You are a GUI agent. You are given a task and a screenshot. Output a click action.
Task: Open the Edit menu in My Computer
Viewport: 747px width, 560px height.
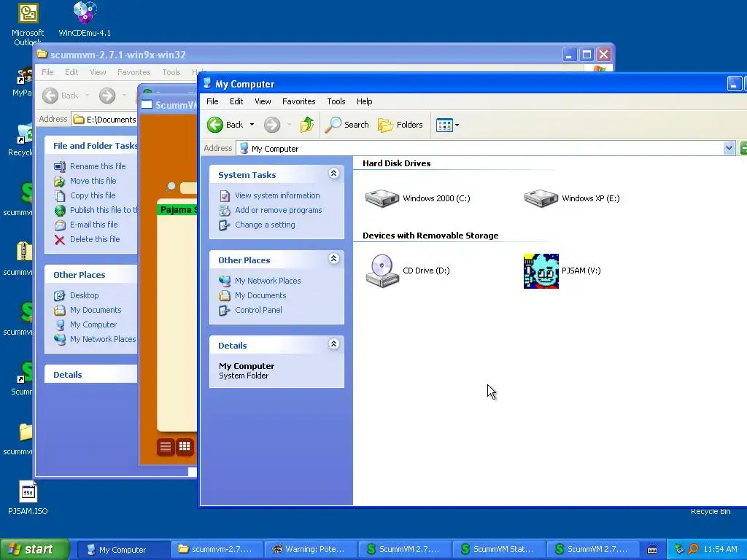coord(236,101)
